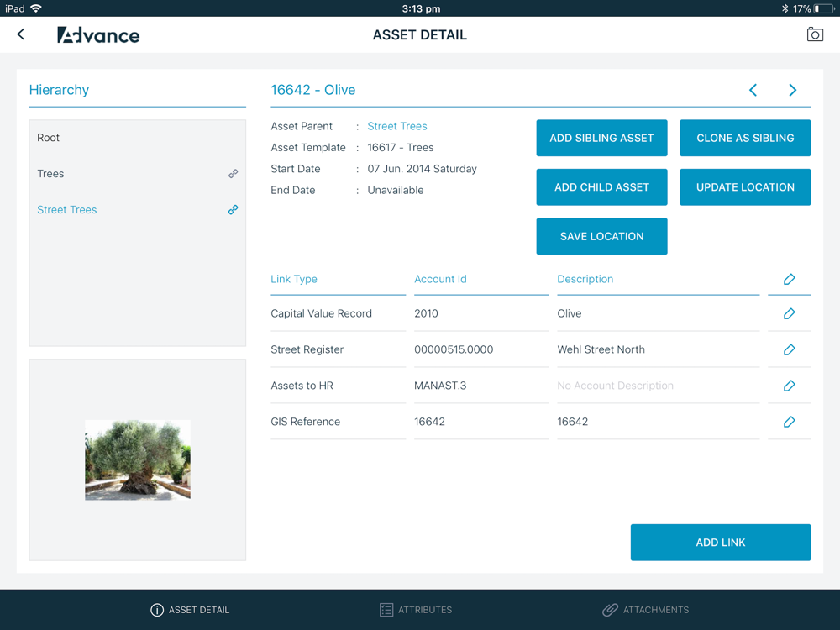
Task: Click Clone As Sibling button
Action: tap(745, 139)
